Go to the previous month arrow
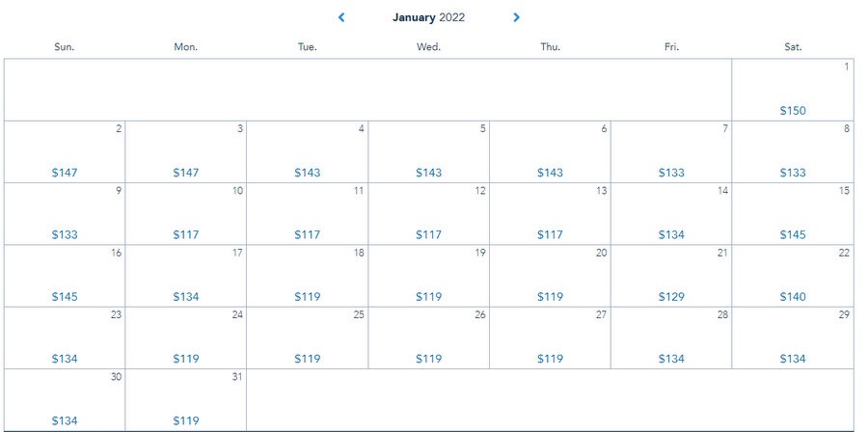This screenshot has height=432, width=868. point(341,17)
